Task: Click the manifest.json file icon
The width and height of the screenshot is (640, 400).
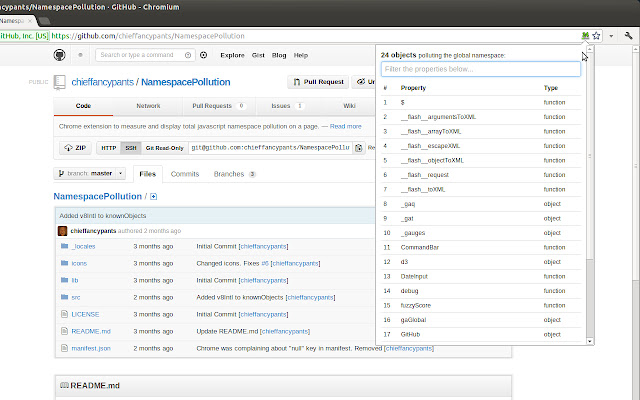Action: point(64,348)
